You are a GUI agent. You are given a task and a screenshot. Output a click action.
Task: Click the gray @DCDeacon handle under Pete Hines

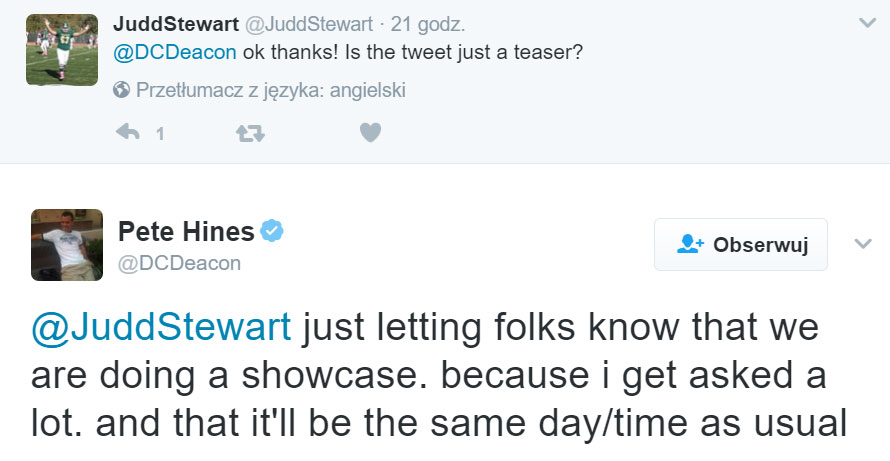(180, 263)
